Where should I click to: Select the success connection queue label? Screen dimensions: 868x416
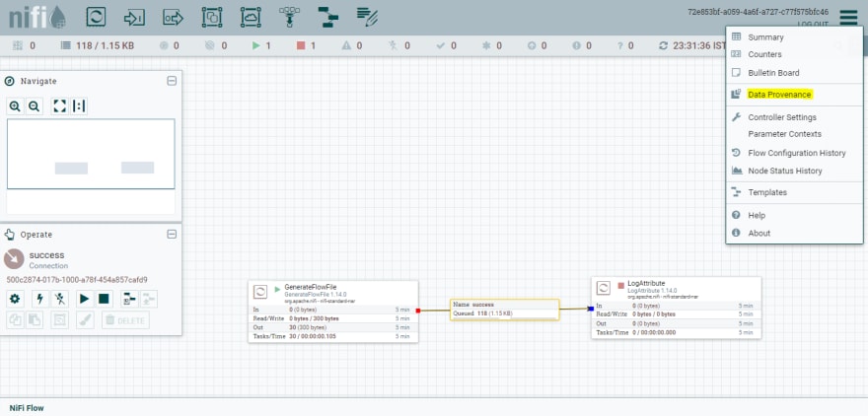point(504,310)
